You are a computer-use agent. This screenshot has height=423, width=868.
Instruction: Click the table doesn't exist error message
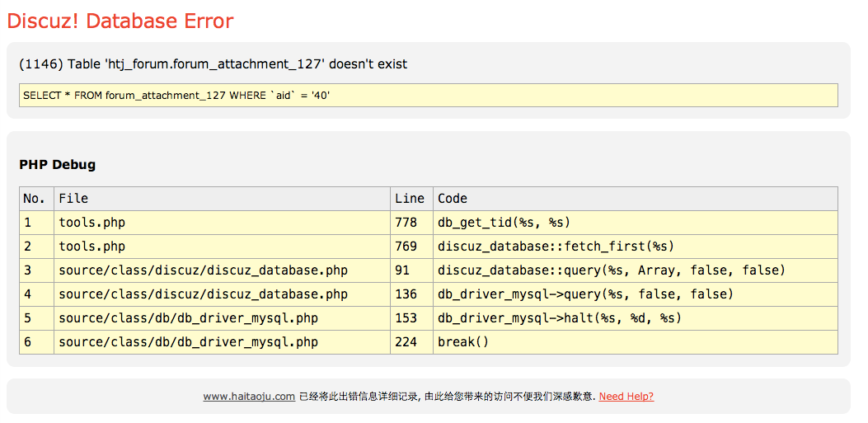click(213, 64)
